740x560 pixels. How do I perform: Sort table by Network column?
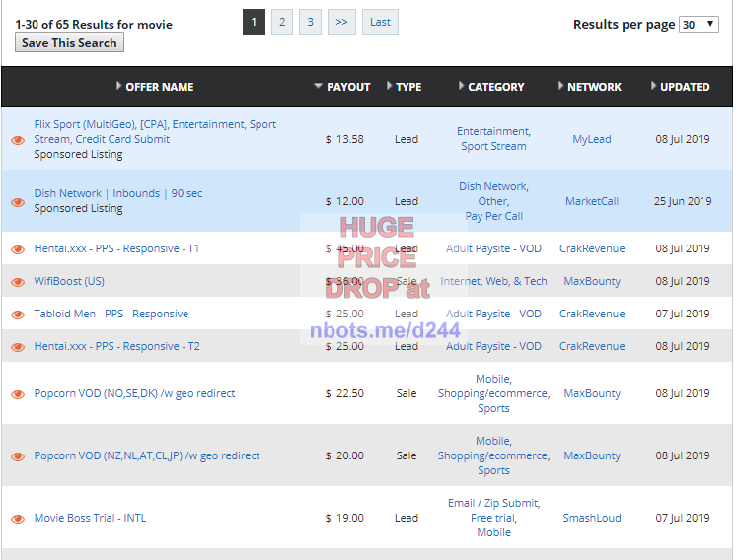pos(589,87)
